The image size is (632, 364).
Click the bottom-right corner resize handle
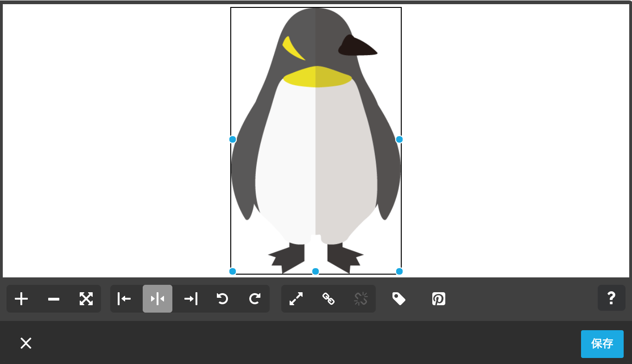coord(399,271)
